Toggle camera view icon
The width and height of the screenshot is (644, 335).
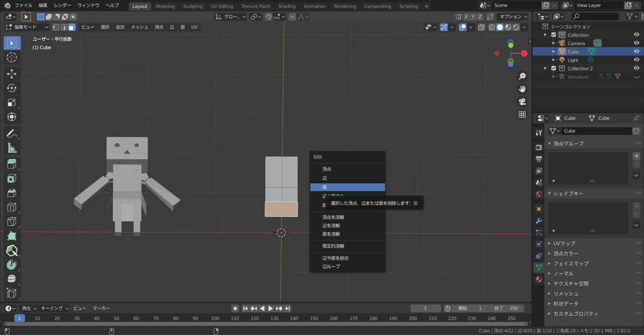pyautogui.click(x=522, y=102)
